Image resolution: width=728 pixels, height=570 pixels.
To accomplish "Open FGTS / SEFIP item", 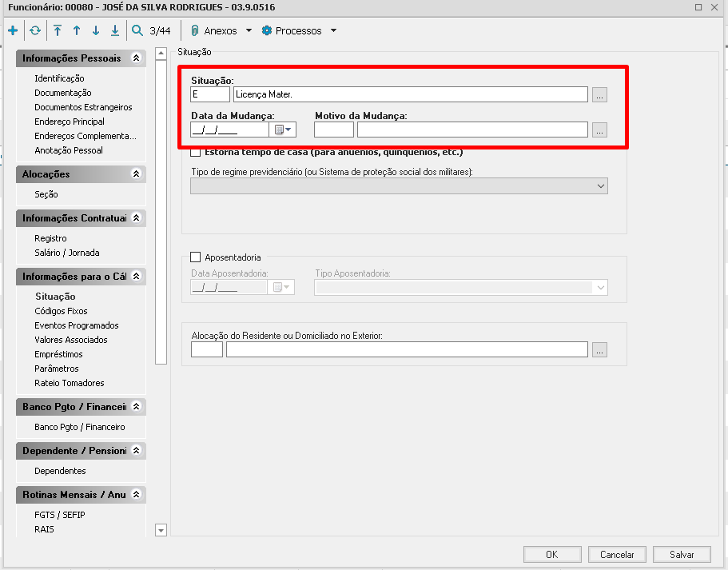I will point(60,515).
